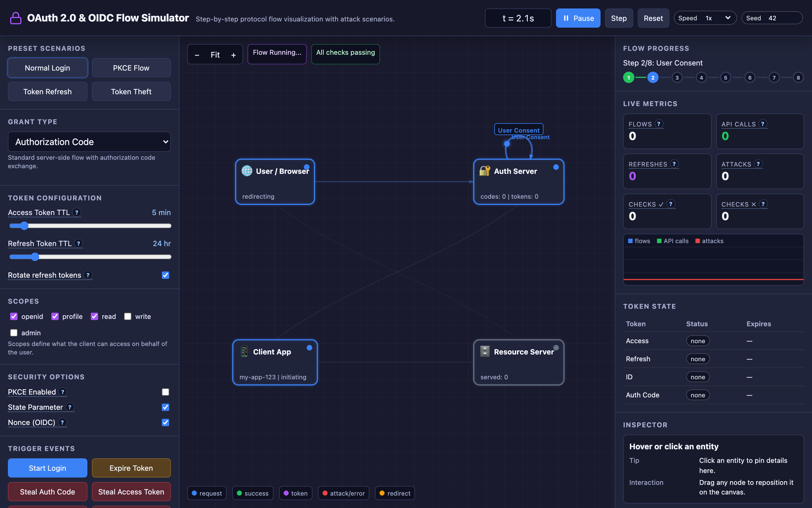Open the help icon next to CHECKS ✕
812x508 pixels.
(x=763, y=203)
